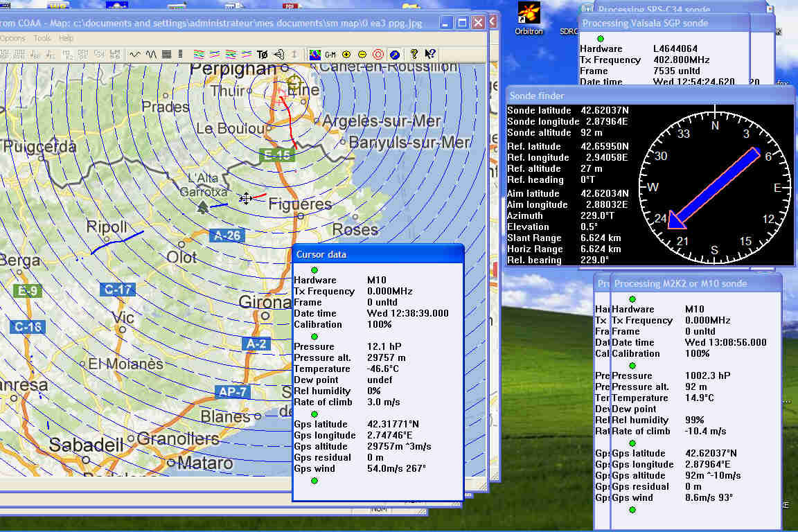Open the Options menu in the map window
The image size is (798, 532).
(12, 38)
